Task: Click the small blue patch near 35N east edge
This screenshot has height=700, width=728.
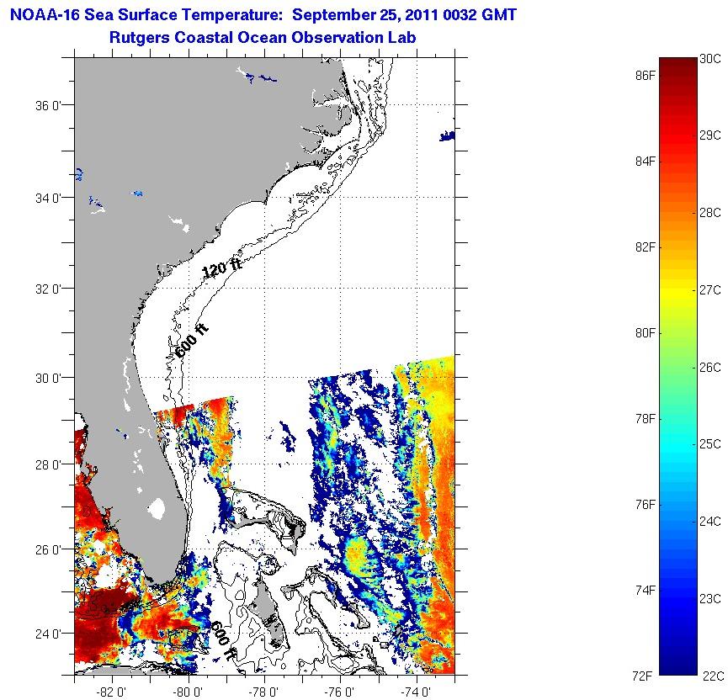Action: (447, 136)
